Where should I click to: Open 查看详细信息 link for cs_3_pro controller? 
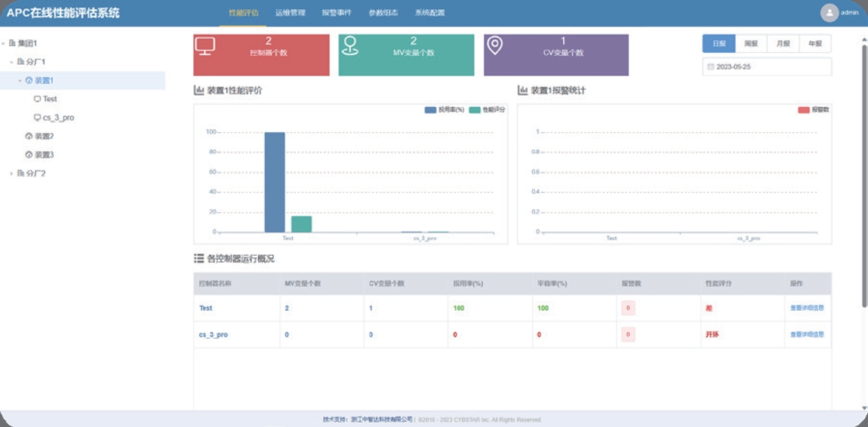coord(806,334)
